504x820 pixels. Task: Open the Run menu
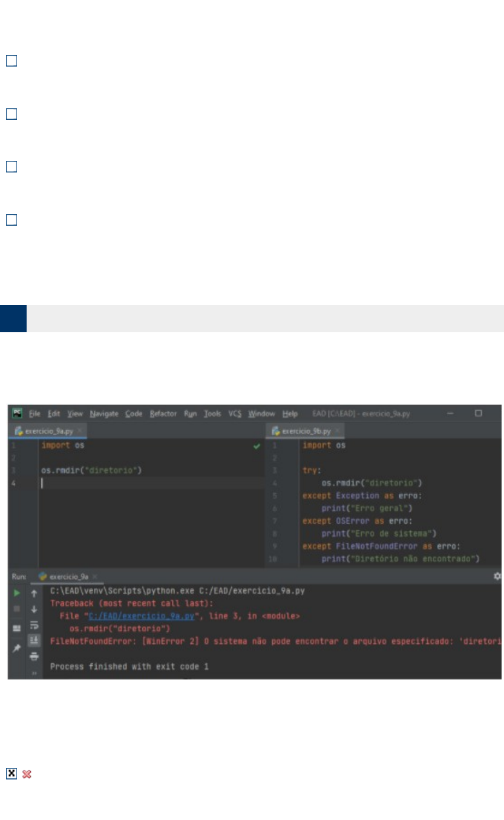pos(191,414)
